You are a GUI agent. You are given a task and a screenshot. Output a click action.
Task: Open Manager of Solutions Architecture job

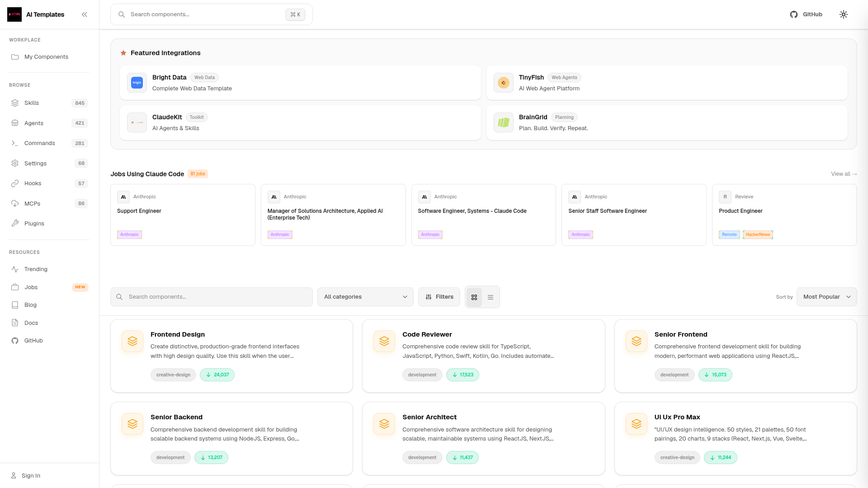[333, 215]
